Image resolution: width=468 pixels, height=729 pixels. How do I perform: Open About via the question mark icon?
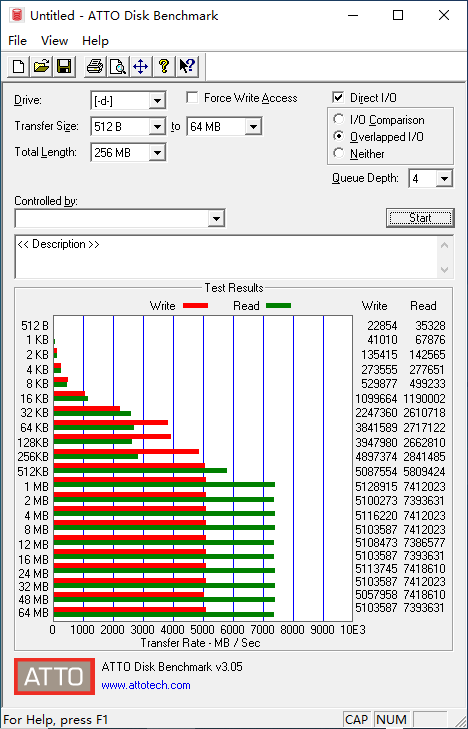tap(164, 66)
